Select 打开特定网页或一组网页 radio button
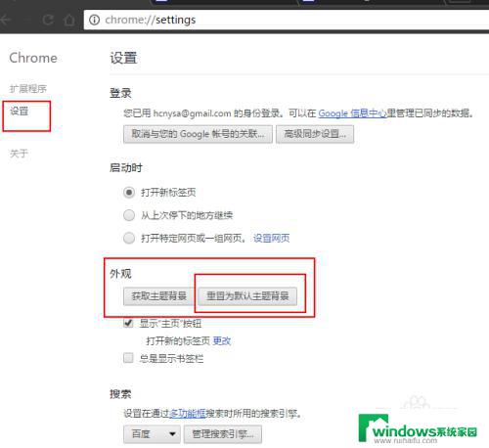The image size is (489, 448). tap(129, 238)
